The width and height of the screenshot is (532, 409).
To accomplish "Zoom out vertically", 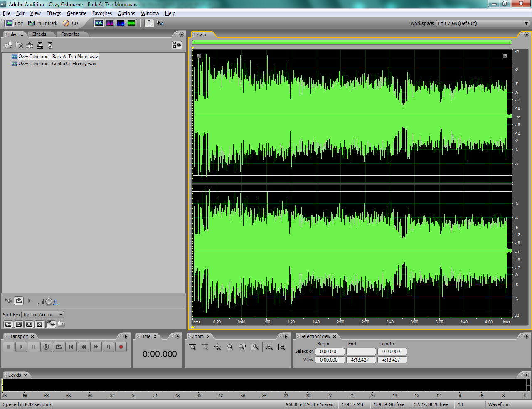I will click(281, 347).
